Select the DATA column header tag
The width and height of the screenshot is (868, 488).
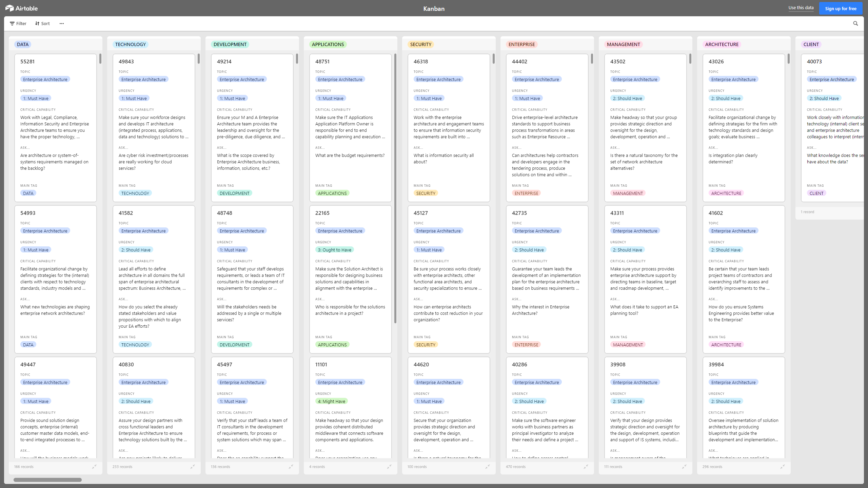click(x=23, y=44)
